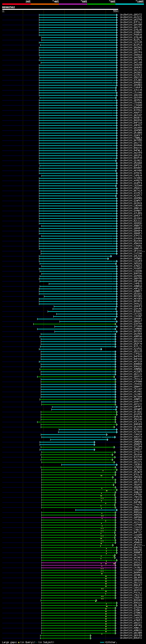Click the short cyan bar of UniRef100_A2XFD1
This screenshot has width=146, height=644.
coord(71,349)
